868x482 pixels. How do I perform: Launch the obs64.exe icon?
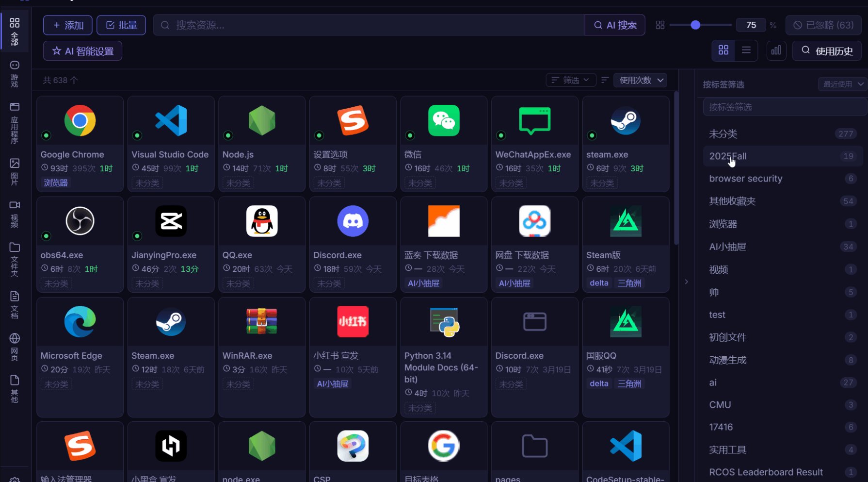click(80, 221)
